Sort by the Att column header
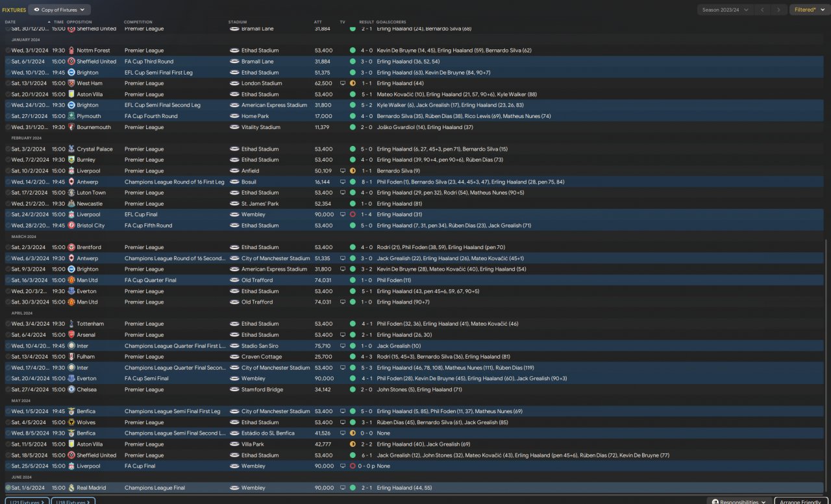831x504 pixels. coord(318,22)
